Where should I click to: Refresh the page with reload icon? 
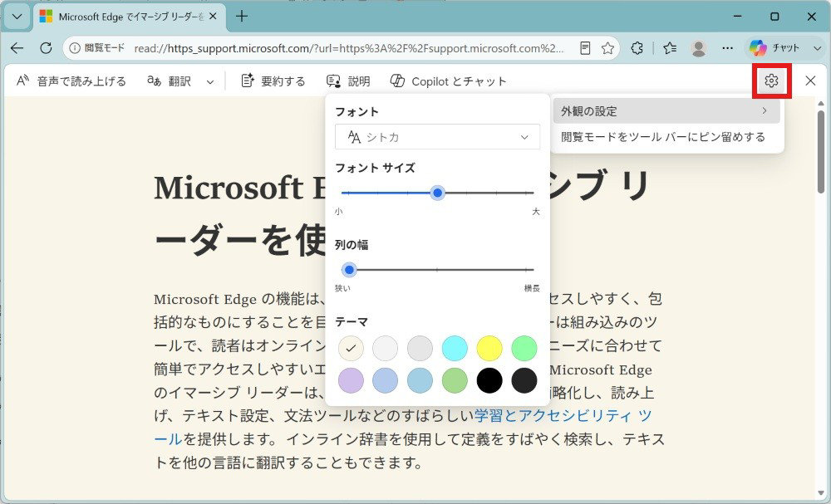coord(46,48)
